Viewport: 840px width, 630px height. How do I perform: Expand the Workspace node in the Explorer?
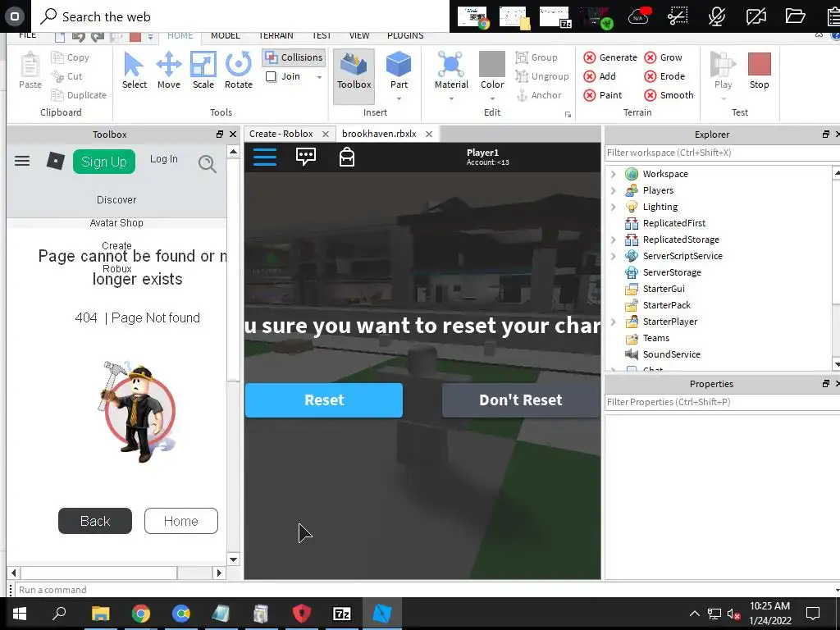[x=614, y=174]
